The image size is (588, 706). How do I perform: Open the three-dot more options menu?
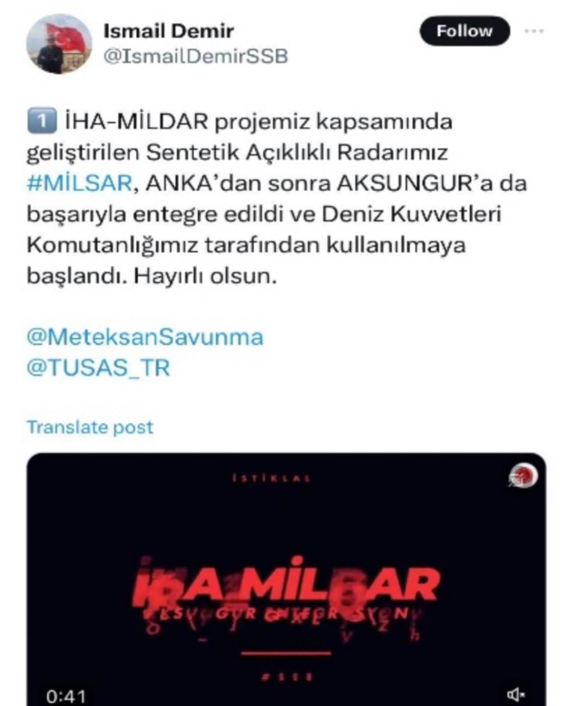(534, 31)
